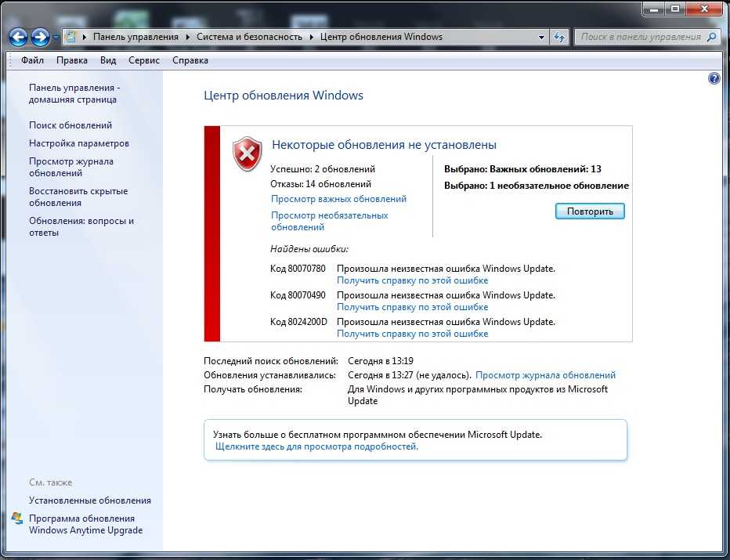Screen dimensions: 730x560
Task: Click the Control Panel icon in the address bar
Action: click(x=70, y=36)
